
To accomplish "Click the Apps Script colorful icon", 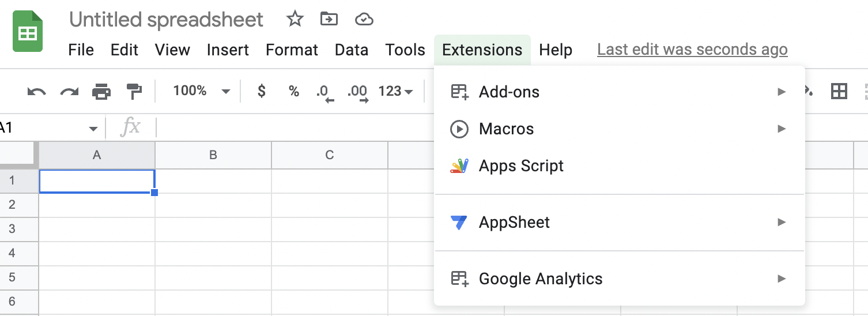I will point(459,166).
